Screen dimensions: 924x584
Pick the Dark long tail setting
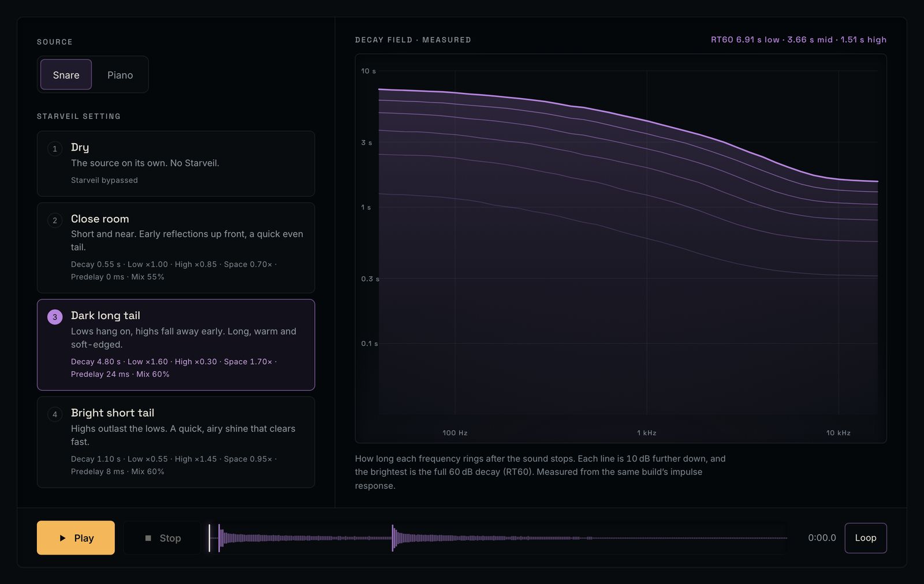(176, 345)
